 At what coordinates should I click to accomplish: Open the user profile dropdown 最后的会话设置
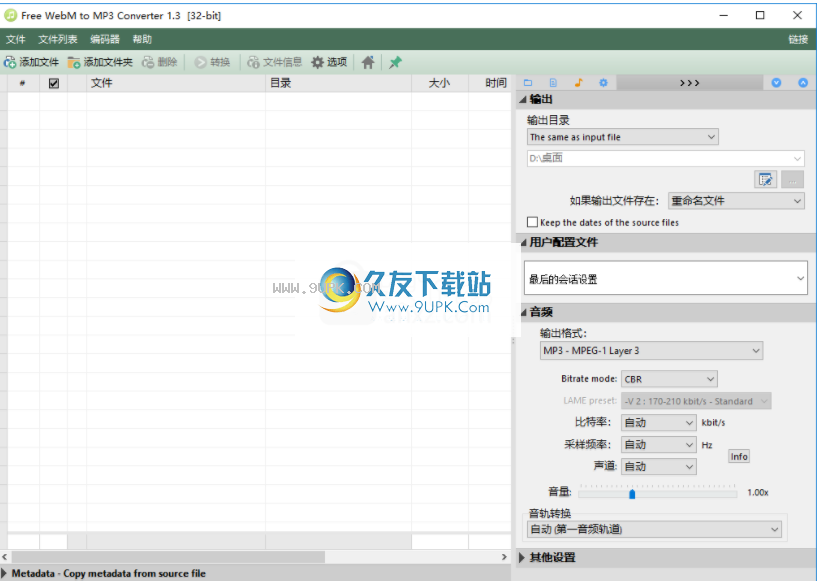pyautogui.click(x=665, y=279)
